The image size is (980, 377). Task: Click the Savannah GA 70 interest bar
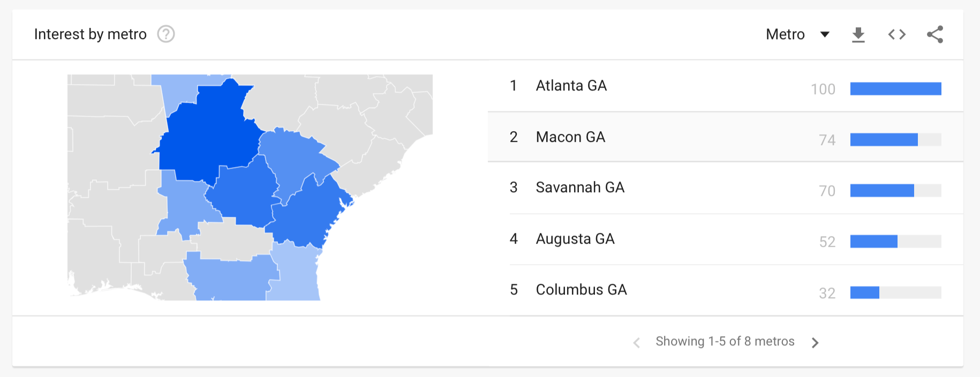(882, 191)
